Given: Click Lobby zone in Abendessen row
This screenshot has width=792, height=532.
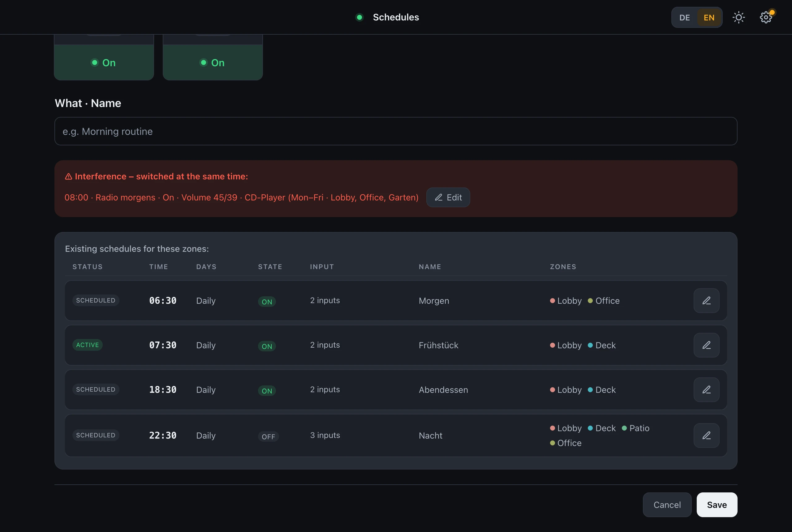Looking at the screenshot, I should pyautogui.click(x=566, y=389).
